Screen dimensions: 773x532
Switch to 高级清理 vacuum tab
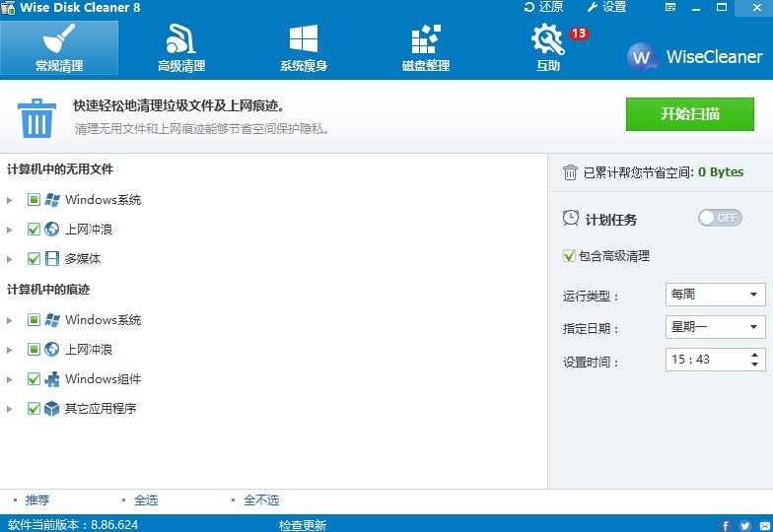coord(181,47)
